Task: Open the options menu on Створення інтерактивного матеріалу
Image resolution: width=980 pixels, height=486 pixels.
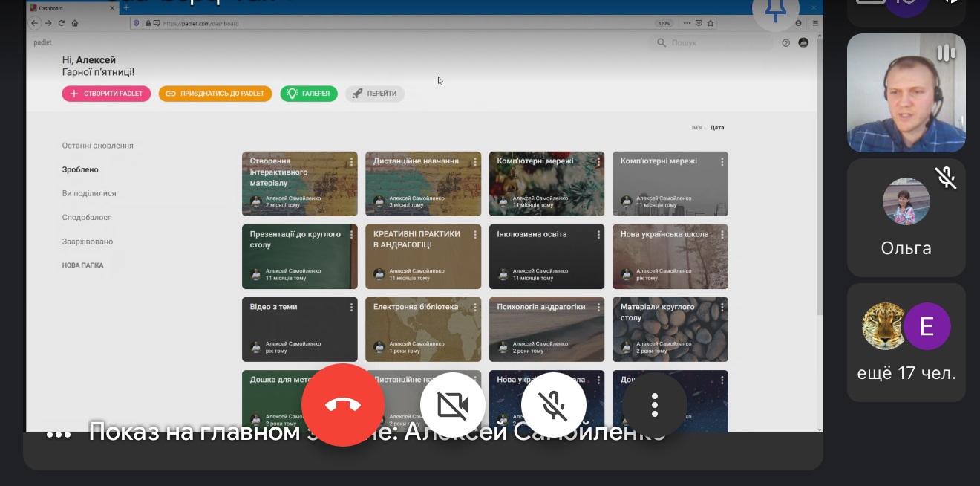Action: pyautogui.click(x=351, y=161)
